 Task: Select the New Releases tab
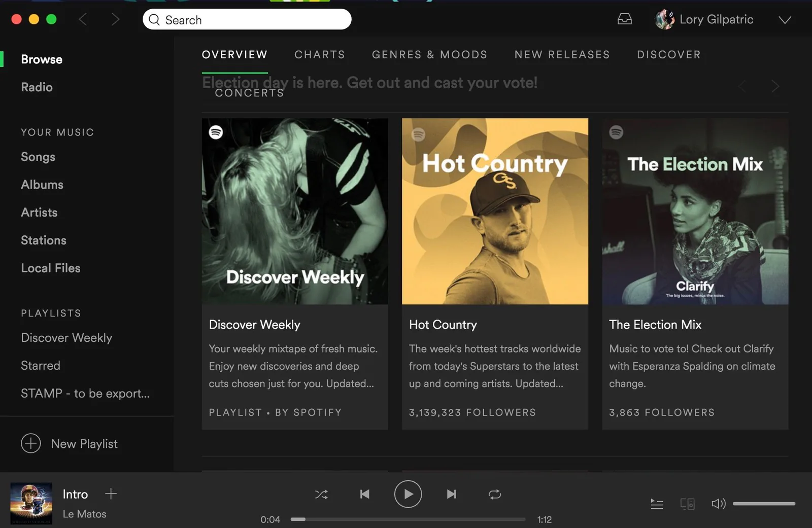pos(562,55)
